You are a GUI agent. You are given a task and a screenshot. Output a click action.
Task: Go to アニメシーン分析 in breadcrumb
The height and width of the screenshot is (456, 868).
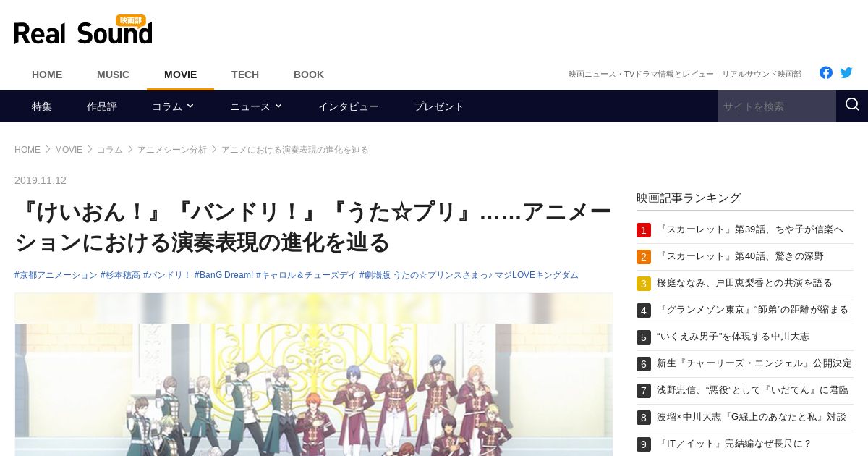tap(172, 150)
